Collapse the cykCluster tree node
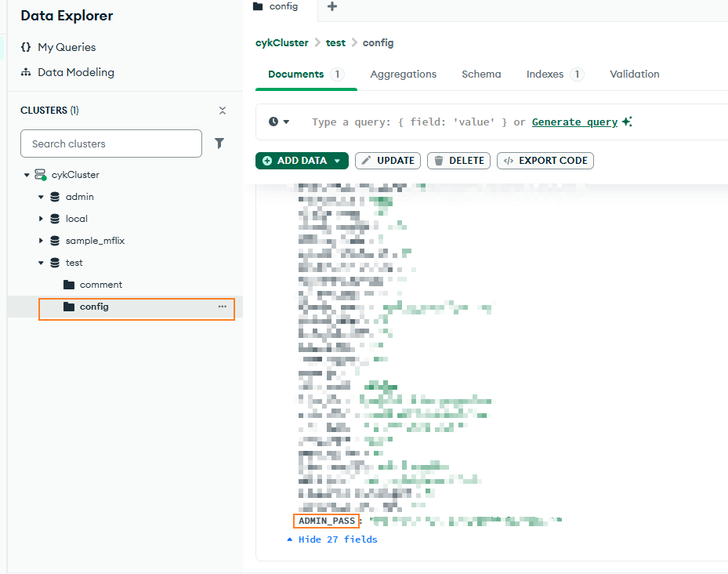This screenshot has width=728, height=574. [x=27, y=175]
